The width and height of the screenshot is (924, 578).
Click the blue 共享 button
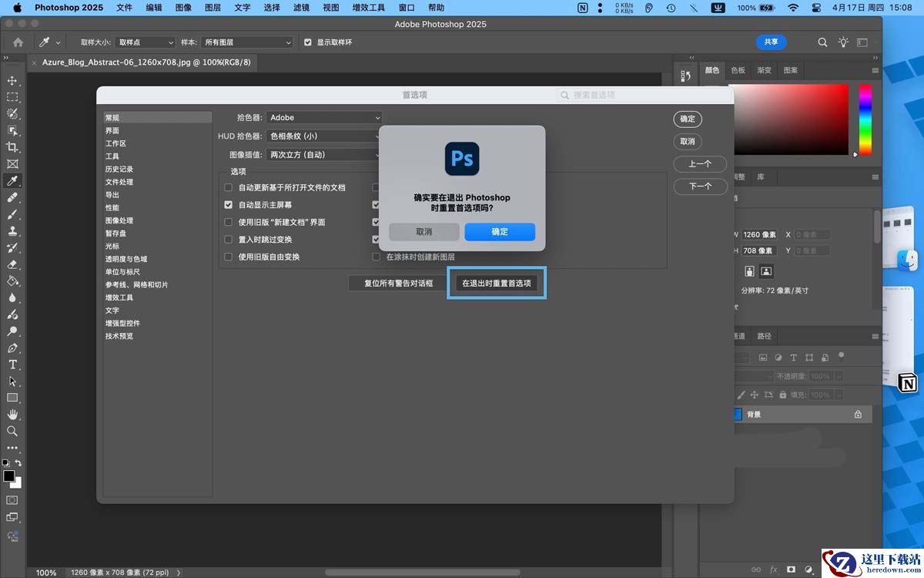coord(771,42)
